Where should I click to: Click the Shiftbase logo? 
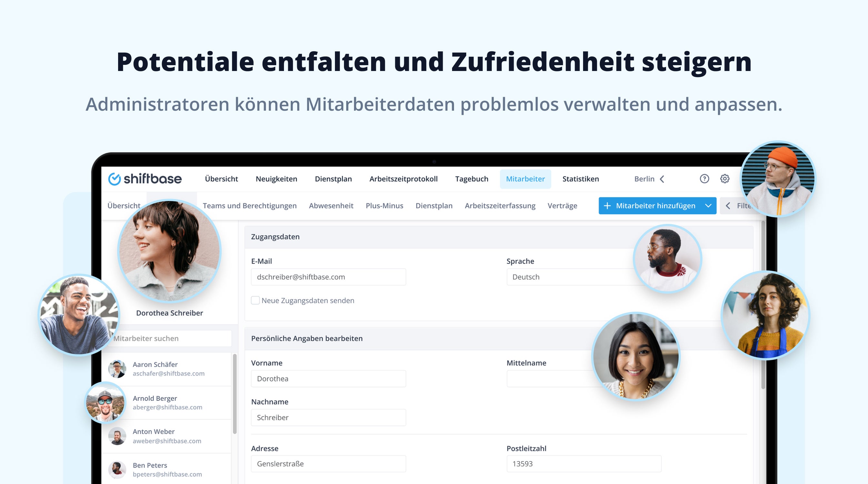(x=145, y=179)
